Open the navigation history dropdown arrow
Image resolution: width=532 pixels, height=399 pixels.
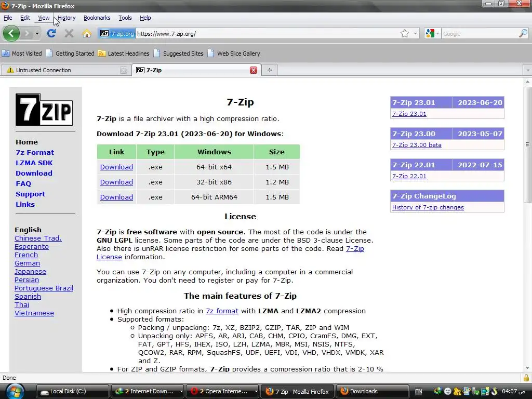[37, 34]
